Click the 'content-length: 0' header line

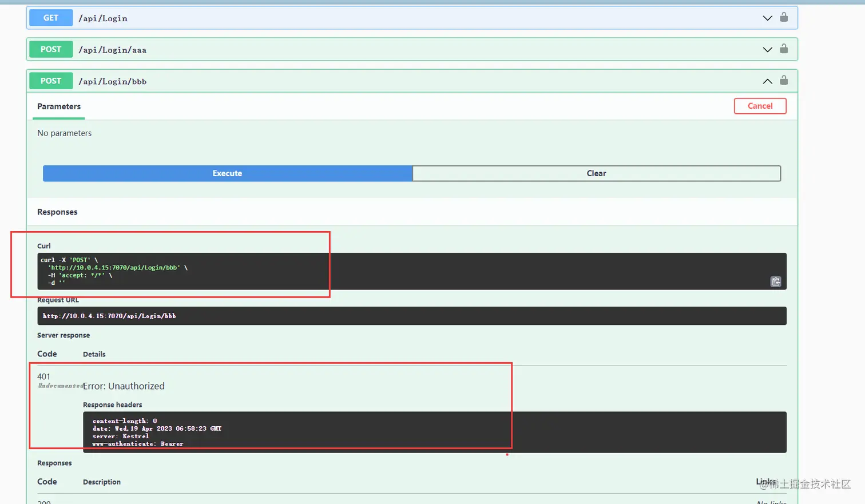(125, 421)
